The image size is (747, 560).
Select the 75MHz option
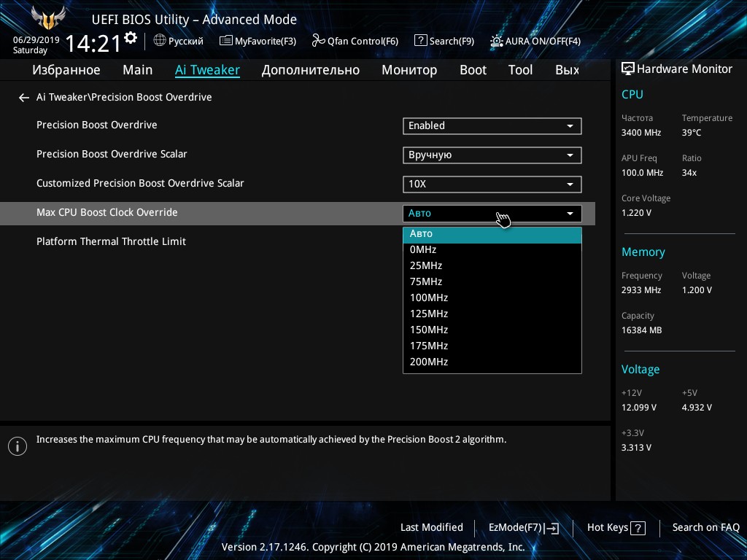[x=492, y=282]
